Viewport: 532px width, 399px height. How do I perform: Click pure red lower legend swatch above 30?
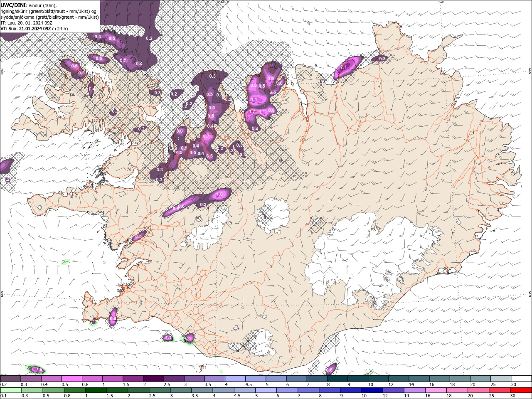[521, 390]
